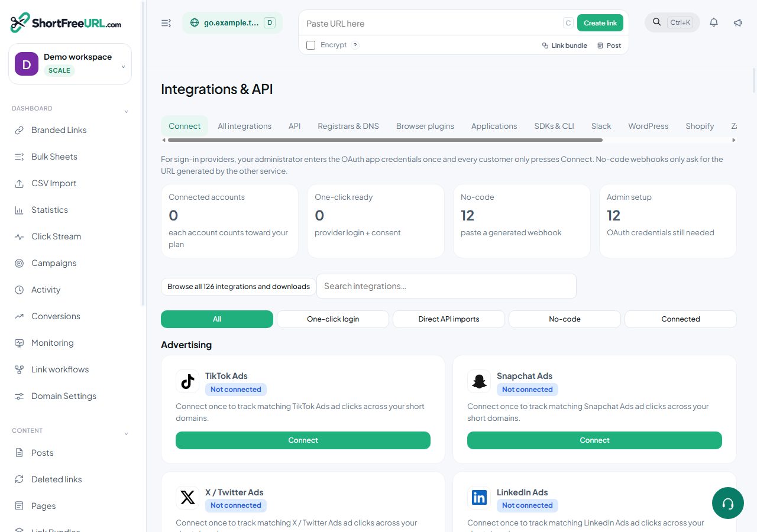
Task: Click the Domain Settings sliders icon
Action: click(x=20, y=396)
